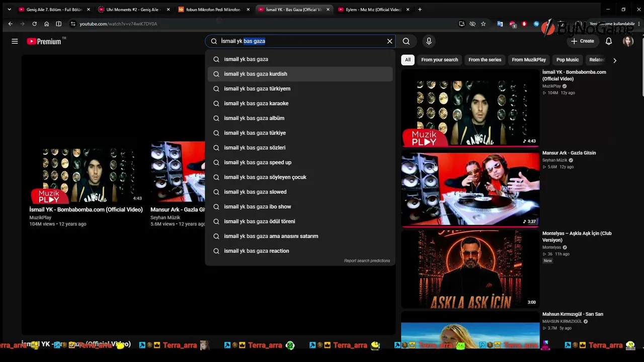Image resolution: width=644 pixels, height=362 pixels.
Task: Open "Montelyas – Aşkla Aşk İçin (Club Versiyon)" title
Action: [x=577, y=237]
